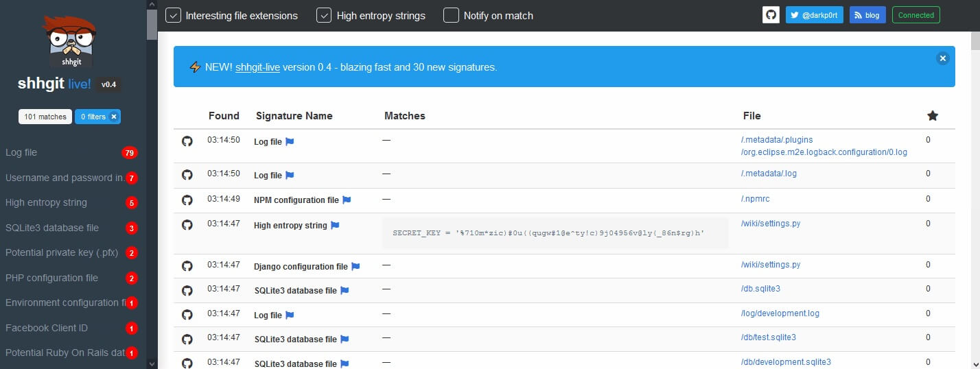Screen dimensions: 980x369
Task: Open the blog RSS button
Action: pyautogui.click(x=867, y=15)
